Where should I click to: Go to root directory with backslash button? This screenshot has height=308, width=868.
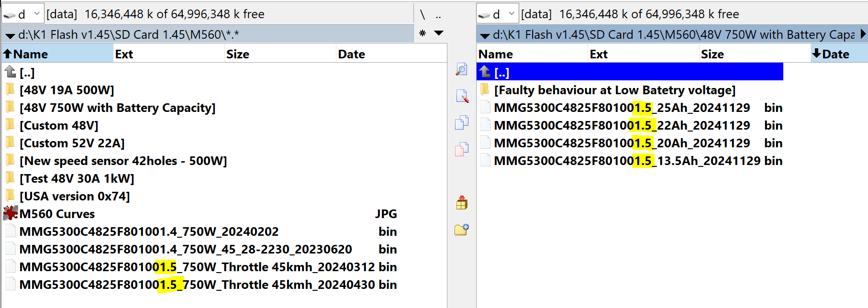pos(423,15)
